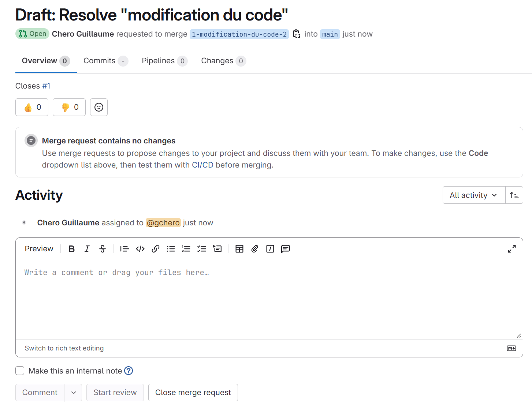Insert a link in the comment

coord(156,249)
